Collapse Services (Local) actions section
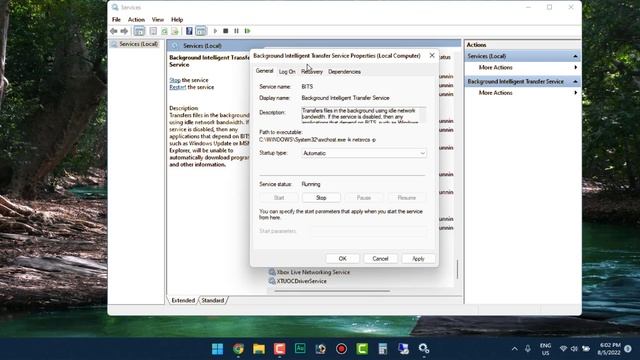Image resolution: width=640 pixels, height=360 pixels. point(575,56)
